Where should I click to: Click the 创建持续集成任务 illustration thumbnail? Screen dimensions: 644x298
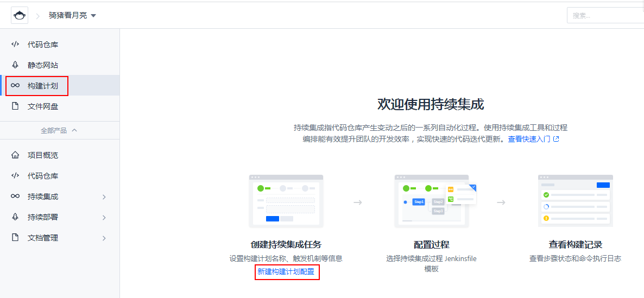[286, 201]
